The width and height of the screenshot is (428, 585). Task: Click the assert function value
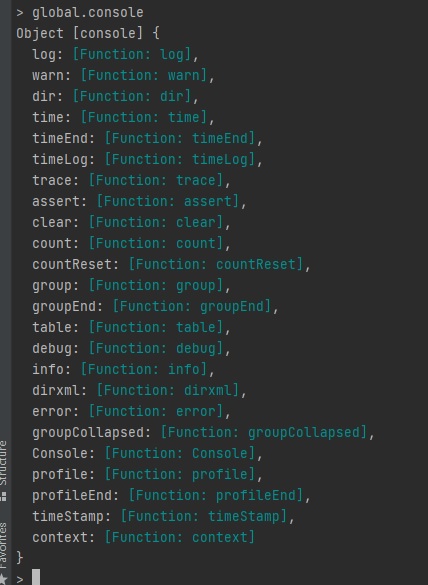click(168, 201)
